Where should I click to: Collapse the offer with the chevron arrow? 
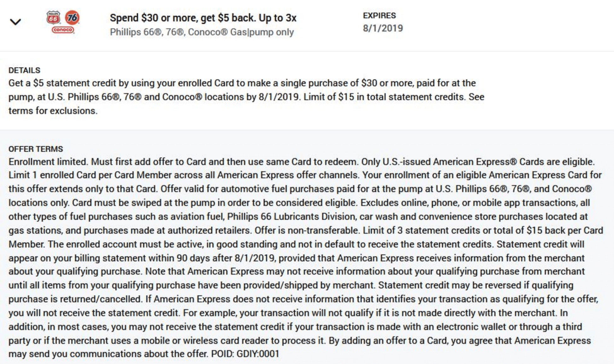(15, 22)
